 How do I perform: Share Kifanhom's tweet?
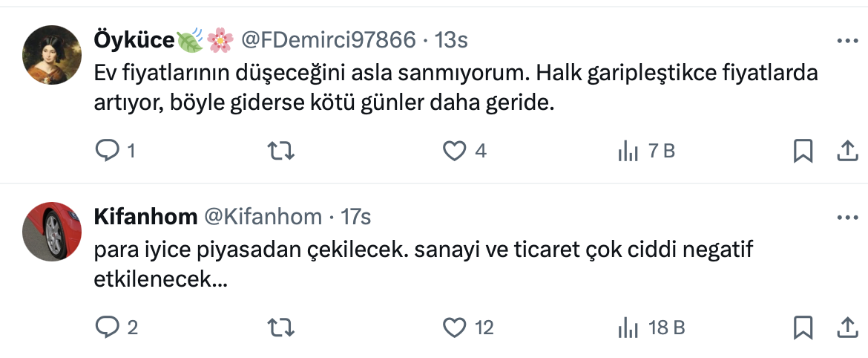click(x=846, y=327)
